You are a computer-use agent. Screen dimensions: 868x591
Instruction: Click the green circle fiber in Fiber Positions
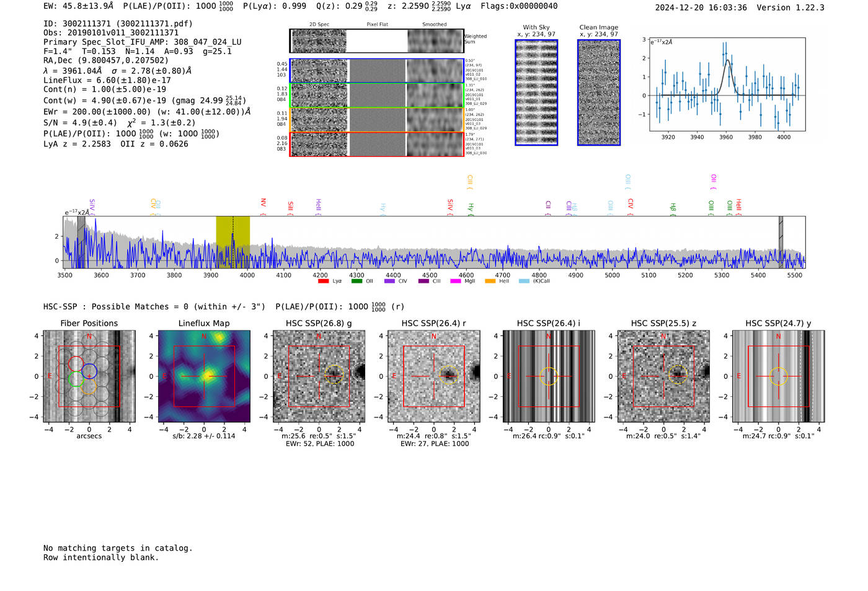(x=75, y=379)
